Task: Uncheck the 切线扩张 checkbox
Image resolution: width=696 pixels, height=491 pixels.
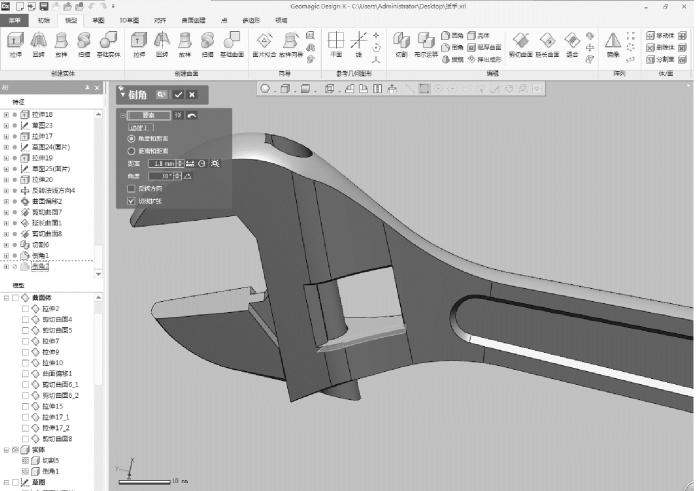Action: (131, 201)
